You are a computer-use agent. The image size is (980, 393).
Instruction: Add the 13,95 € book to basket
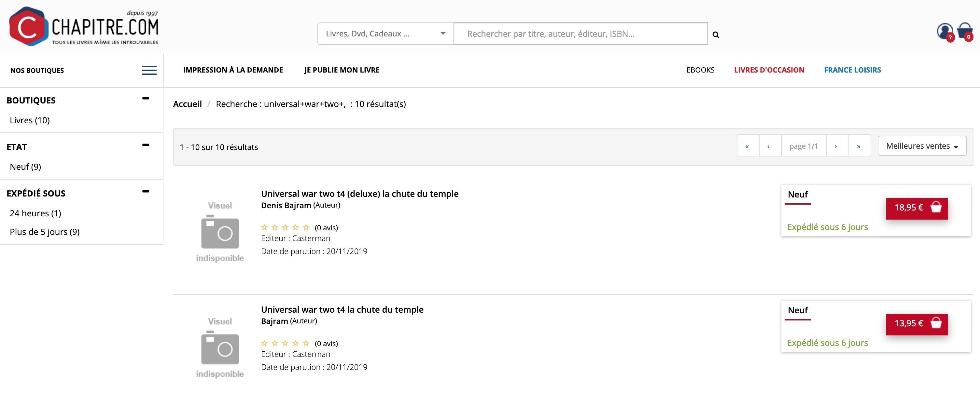917,324
